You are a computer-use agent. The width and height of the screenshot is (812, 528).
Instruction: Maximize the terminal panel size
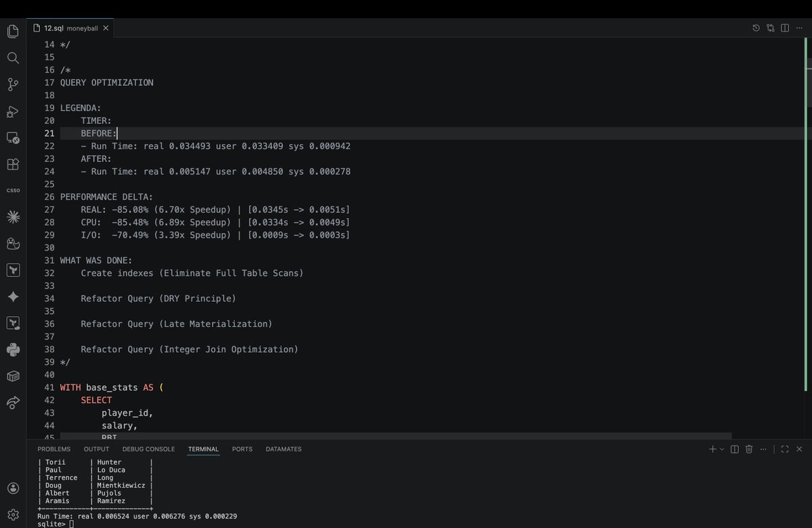click(785, 449)
